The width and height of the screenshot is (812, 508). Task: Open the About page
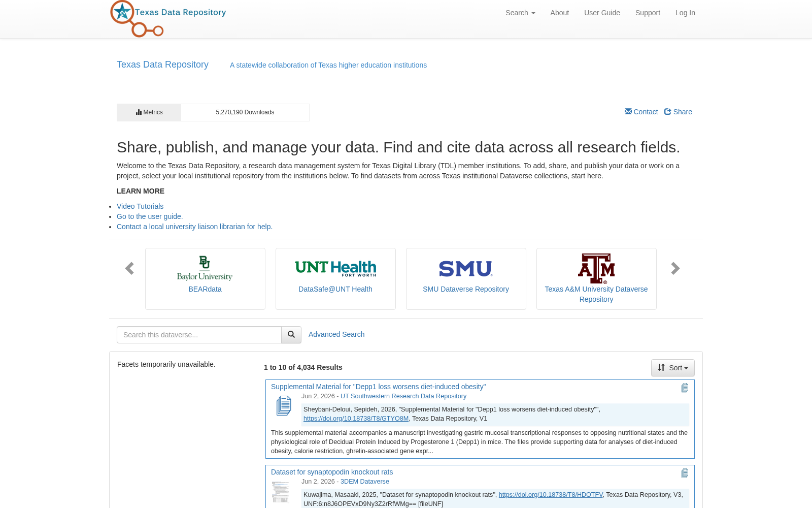559,13
